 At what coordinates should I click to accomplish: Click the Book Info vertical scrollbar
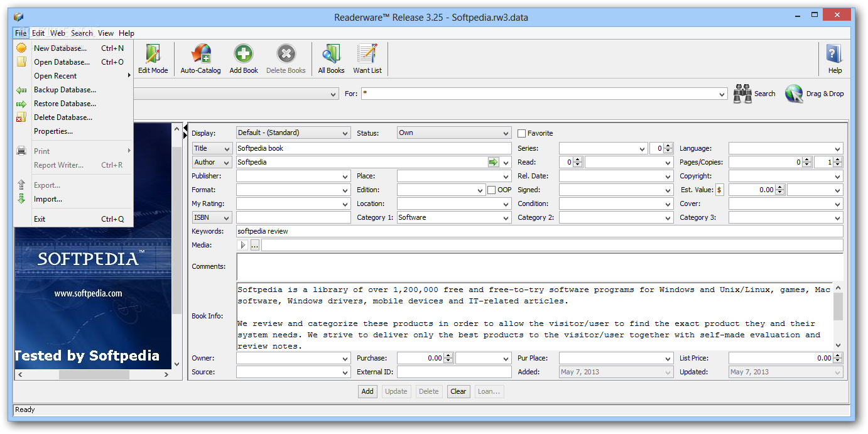(838, 316)
